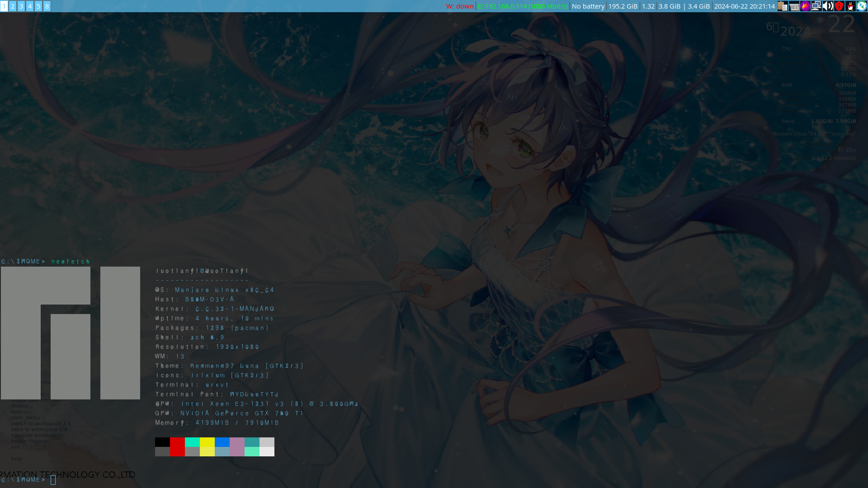
Task: Click the luotianyi@LuoTianyi header line
Action: tap(202, 271)
